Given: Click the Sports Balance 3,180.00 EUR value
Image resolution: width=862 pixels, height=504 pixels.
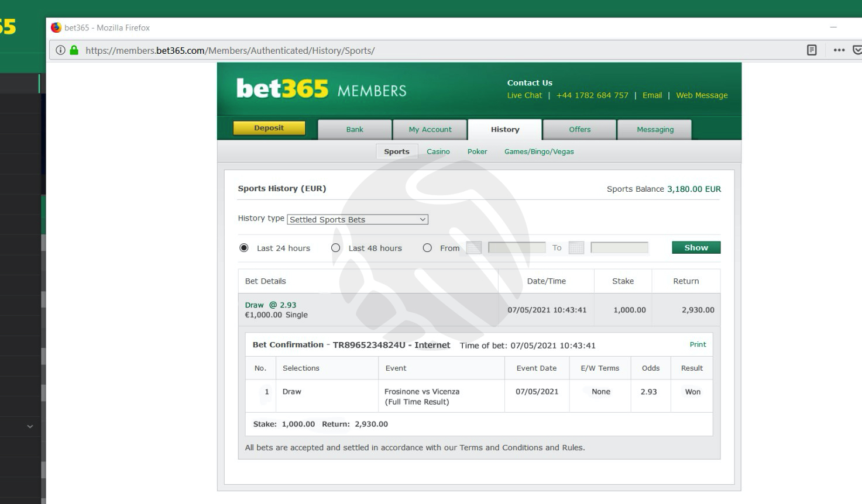Looking at the screenshot, I should click(x=693, y=189).
